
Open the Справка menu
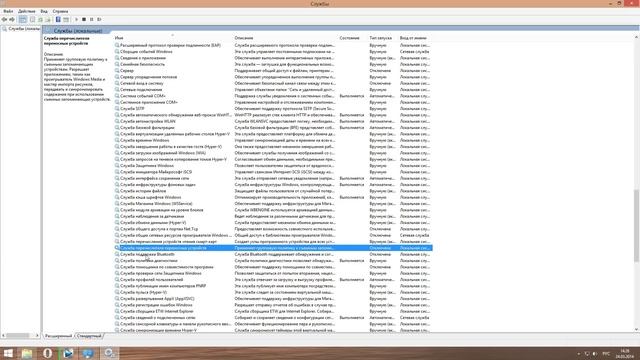tap(60, 11)
